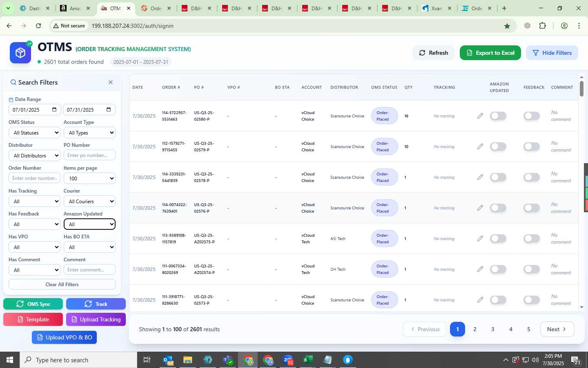Open Chrome three-dot menu
The height and width of the screenshot is (368, 588).
coord(579,26)
